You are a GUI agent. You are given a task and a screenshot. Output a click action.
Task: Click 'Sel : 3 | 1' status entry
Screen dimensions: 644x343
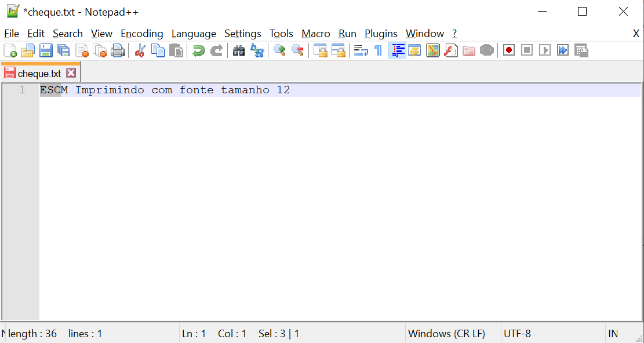point(279,334)
